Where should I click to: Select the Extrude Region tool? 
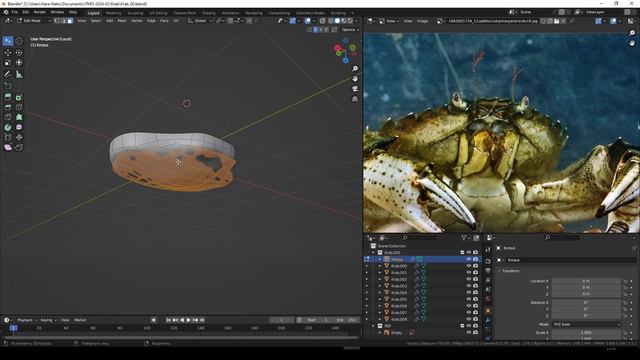click(x=8, y=98)
